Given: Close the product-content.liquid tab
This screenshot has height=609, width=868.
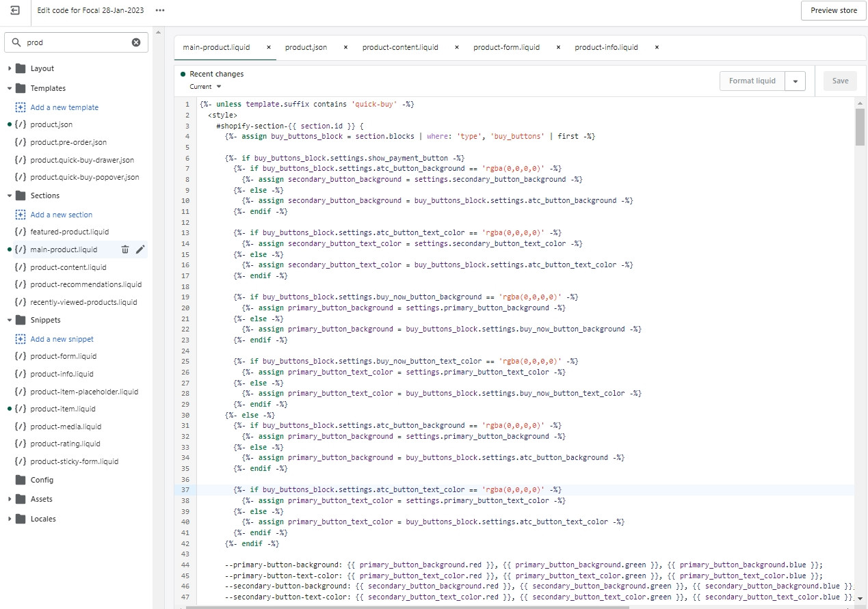Looking at the screenshot, I should click(x=457, y=47).
